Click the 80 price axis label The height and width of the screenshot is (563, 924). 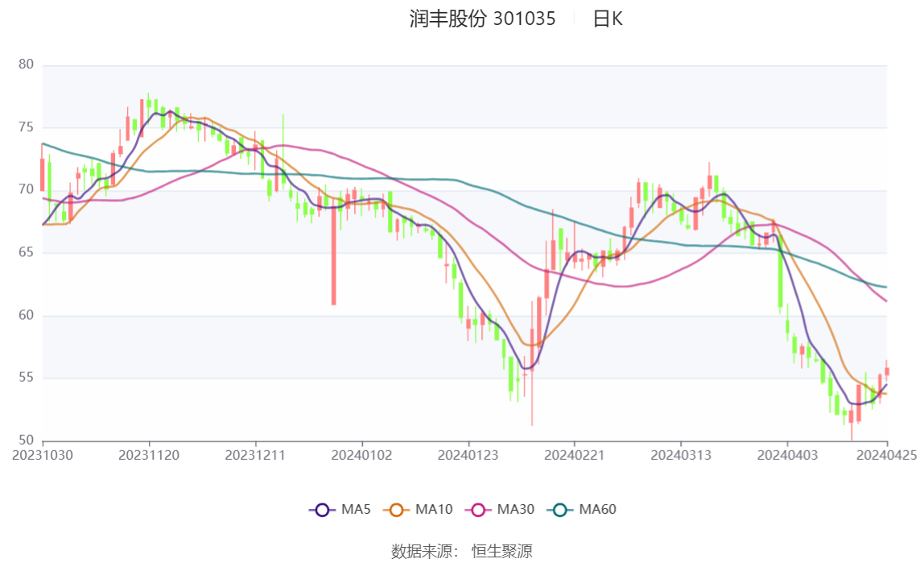coord(26,64)
